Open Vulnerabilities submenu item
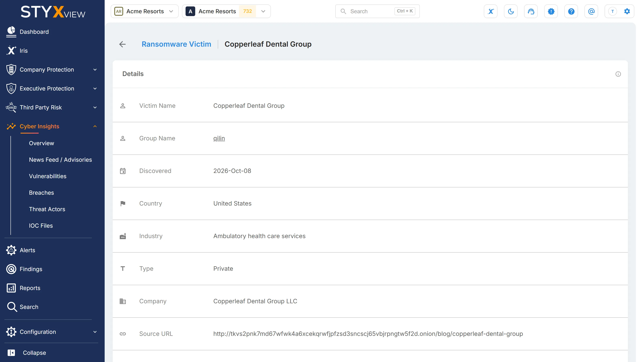The height and width of the screenshot is (362, 644). click(47, 176)
